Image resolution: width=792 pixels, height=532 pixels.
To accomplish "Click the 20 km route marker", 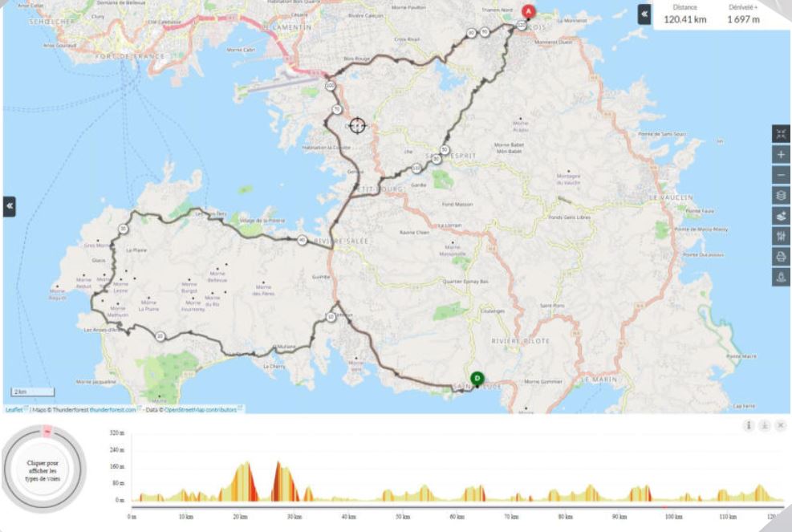I will coord(160,336).
